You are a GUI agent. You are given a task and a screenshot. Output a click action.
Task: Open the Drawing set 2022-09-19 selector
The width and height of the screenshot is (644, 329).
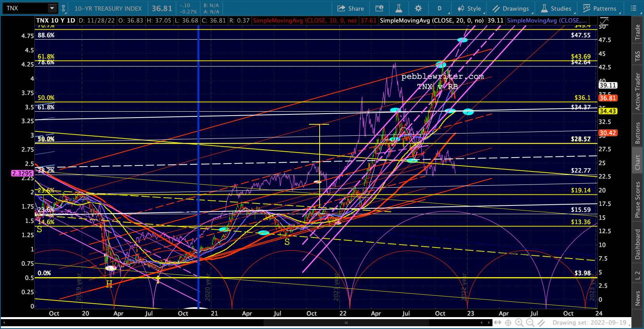pos(589,323)
